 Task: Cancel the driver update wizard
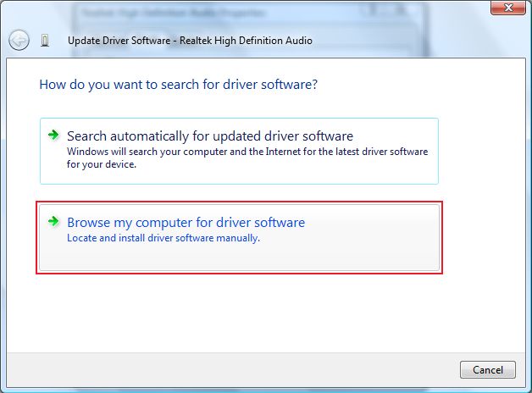click(x=488, y=369)
